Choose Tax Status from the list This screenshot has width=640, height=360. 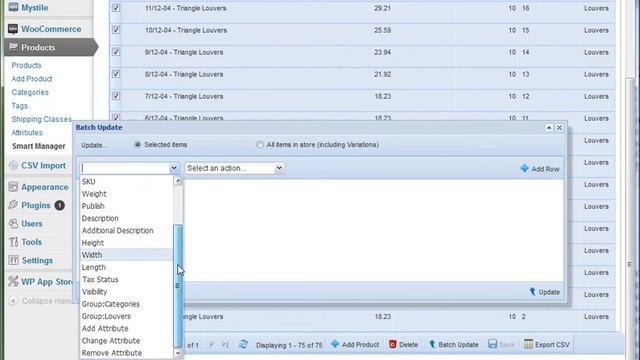pos(126,280)
